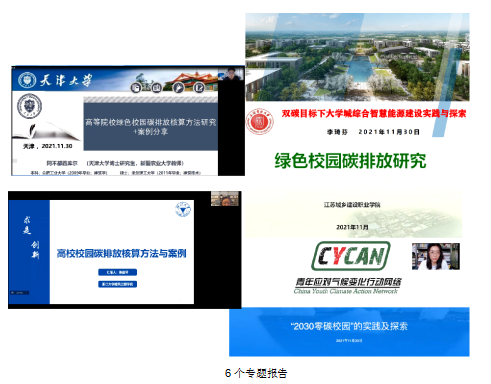Click the date text 天津, 2021.11.30
Screen dimensions: 491x384
[47, 146]
